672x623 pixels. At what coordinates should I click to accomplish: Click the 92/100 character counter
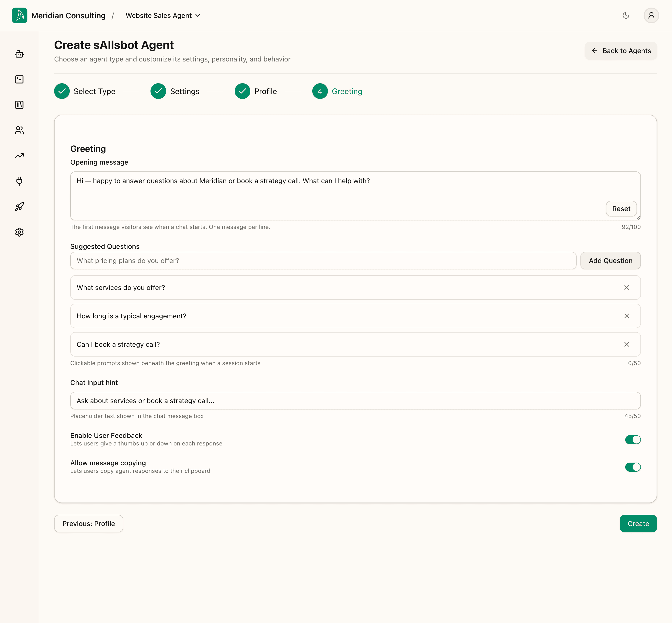pos(631,227)
